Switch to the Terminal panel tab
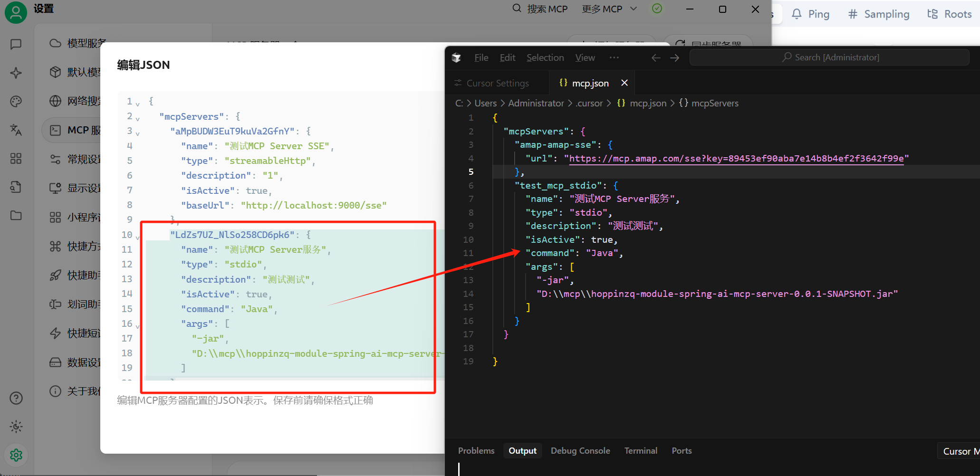 click(x=640, y=451)
